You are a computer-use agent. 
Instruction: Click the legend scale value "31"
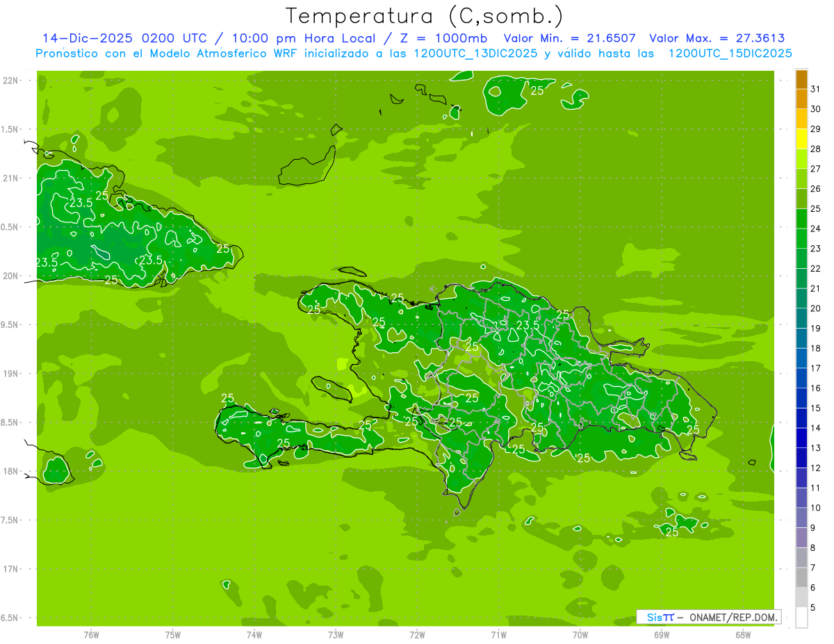(816, 89)
